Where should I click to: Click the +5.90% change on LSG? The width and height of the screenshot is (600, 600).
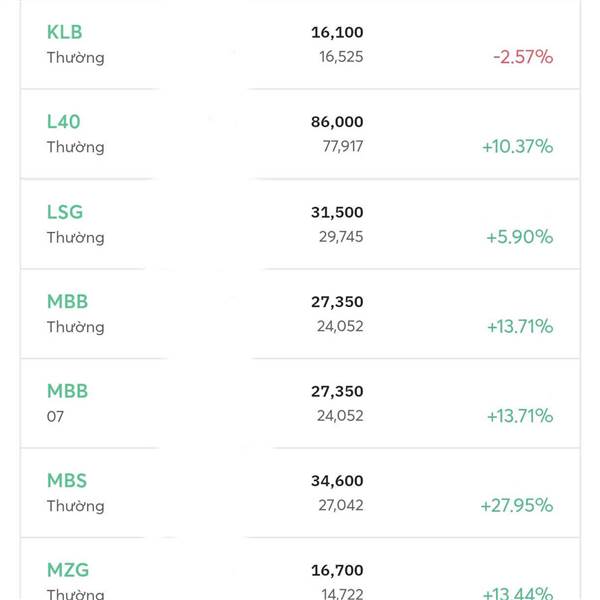(x=519, y=237)
